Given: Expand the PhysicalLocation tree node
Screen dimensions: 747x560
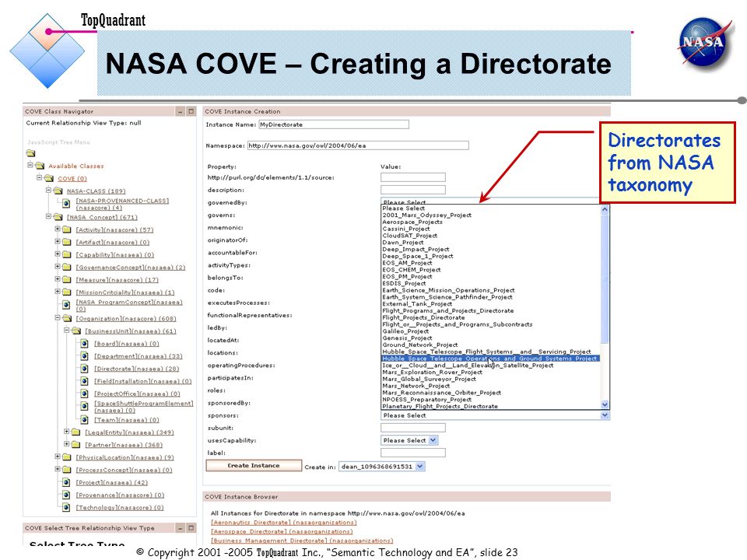Looking at the screenshot, I should [x=58, y=457].
